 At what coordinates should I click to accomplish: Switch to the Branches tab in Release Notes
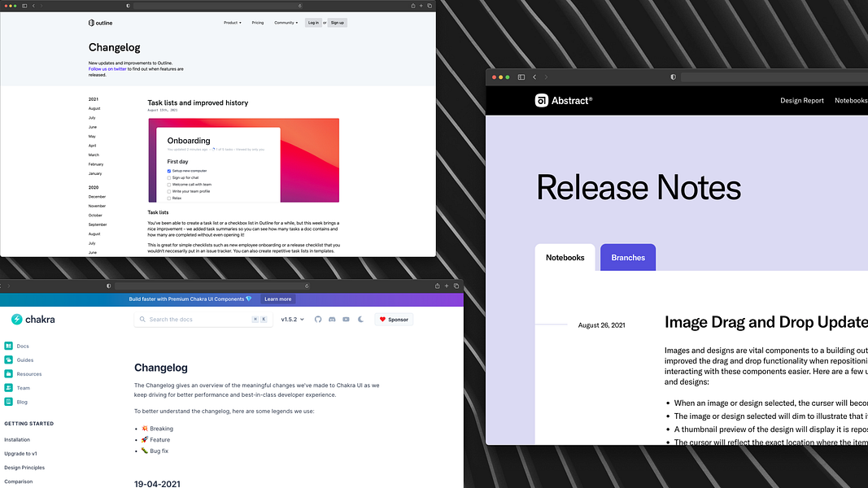pos(628,257)
